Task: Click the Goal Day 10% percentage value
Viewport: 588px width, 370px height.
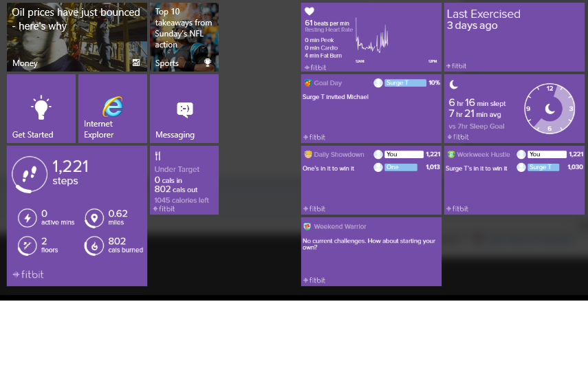Action: pyautogui.click(x=434, y=83)
